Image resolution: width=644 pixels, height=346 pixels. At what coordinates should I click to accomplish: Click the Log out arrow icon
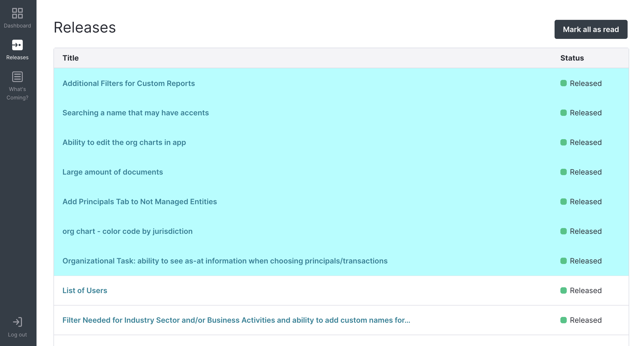click(x=17, y=322)
